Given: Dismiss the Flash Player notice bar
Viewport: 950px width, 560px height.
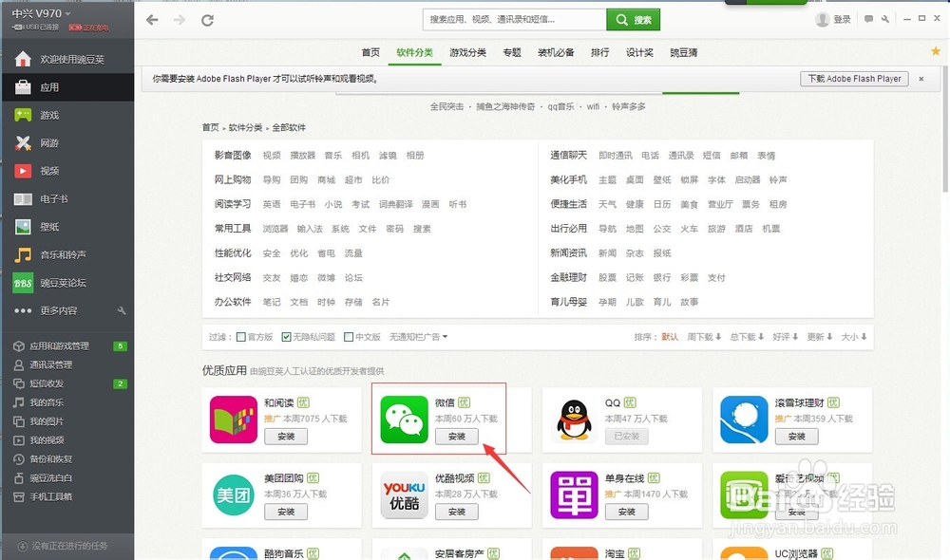Looking at the screenshot, I should pos(921,79).
